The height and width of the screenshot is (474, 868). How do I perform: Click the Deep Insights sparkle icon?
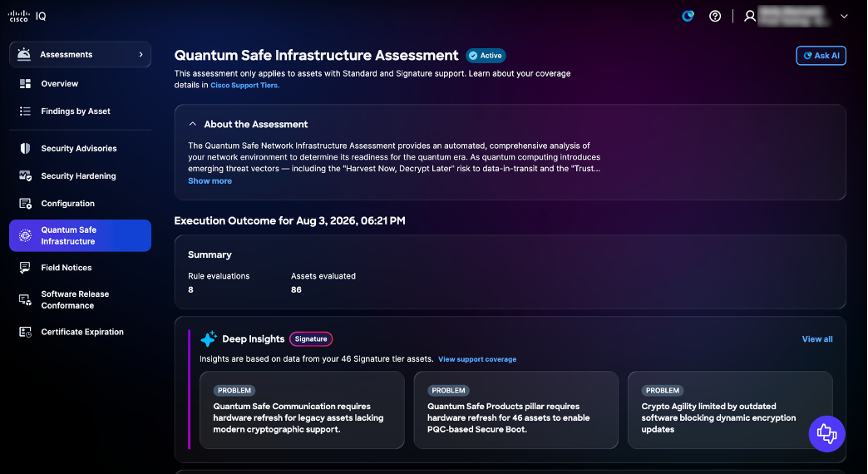(x=209, y=339)
